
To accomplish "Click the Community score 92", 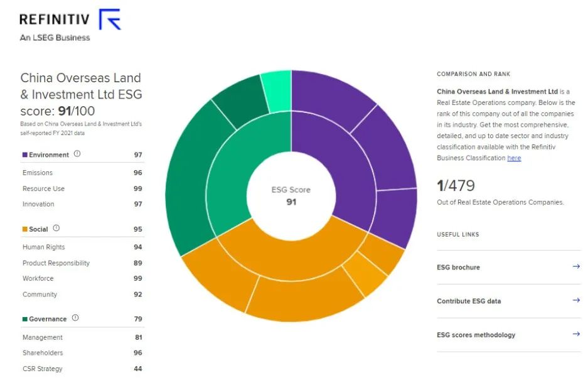I will (138, 294).
